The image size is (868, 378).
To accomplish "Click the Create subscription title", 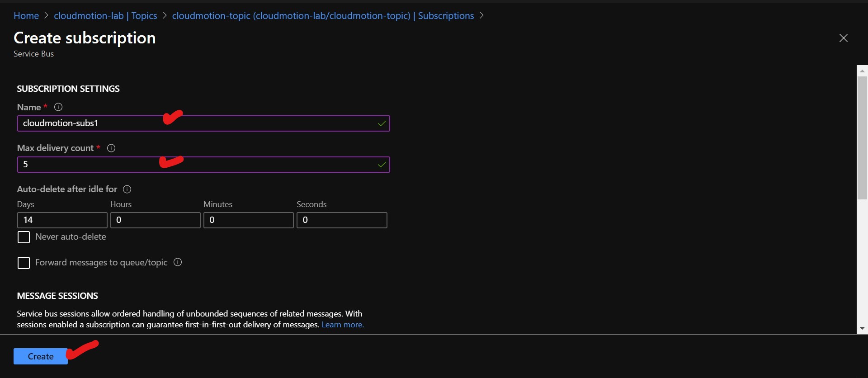I will point(85,38).
